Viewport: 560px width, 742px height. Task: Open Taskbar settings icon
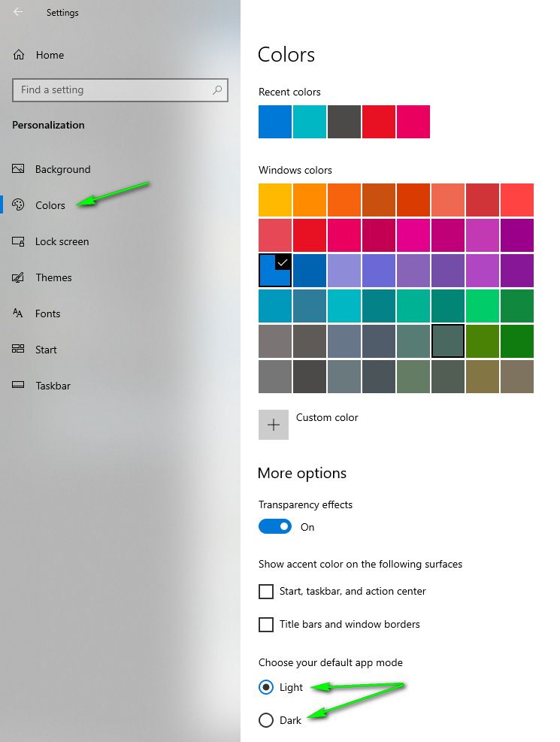tap(18, 385)
